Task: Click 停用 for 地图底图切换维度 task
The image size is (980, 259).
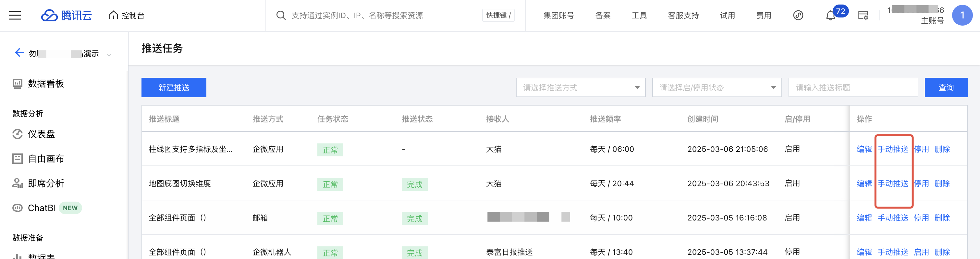Action: [x=921, y=184]
